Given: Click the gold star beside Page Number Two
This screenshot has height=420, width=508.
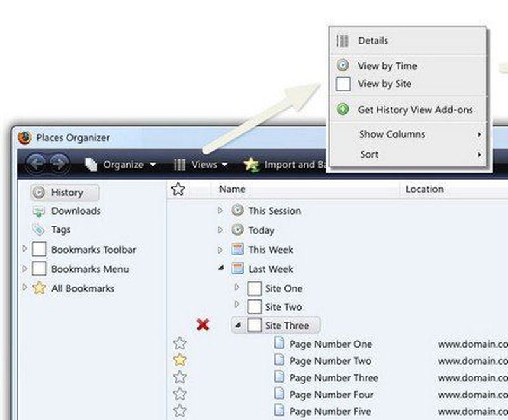Looking at the screenshot, I should tap(180, 360).
